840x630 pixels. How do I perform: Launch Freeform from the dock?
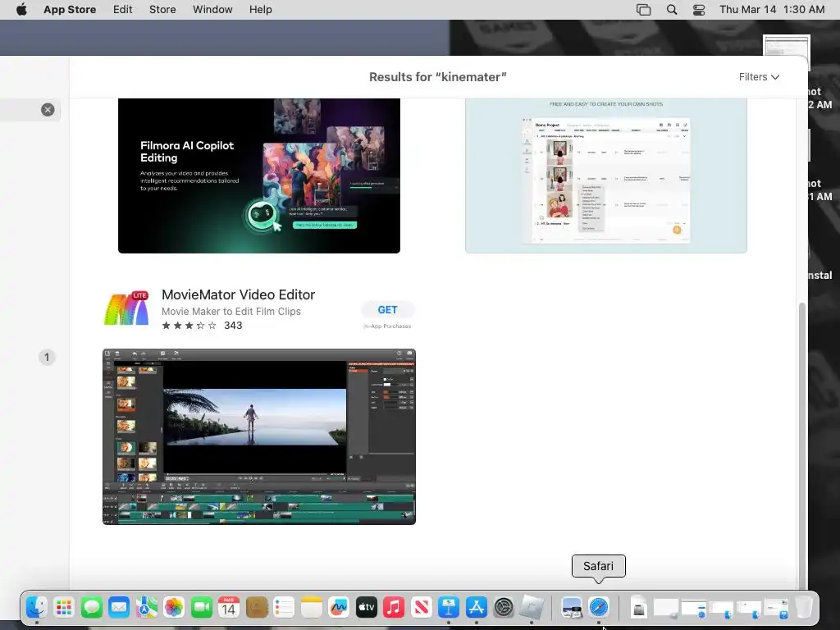339,608
